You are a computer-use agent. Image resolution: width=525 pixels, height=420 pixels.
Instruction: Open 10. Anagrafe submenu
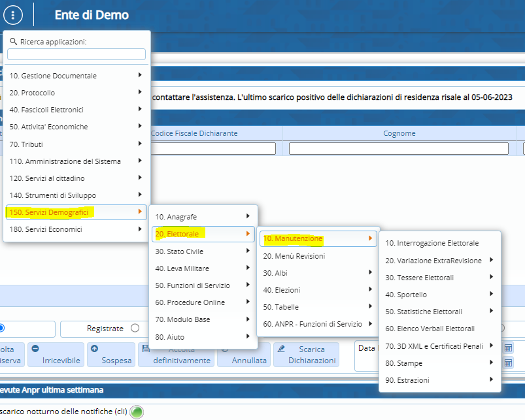click(203, 216)
